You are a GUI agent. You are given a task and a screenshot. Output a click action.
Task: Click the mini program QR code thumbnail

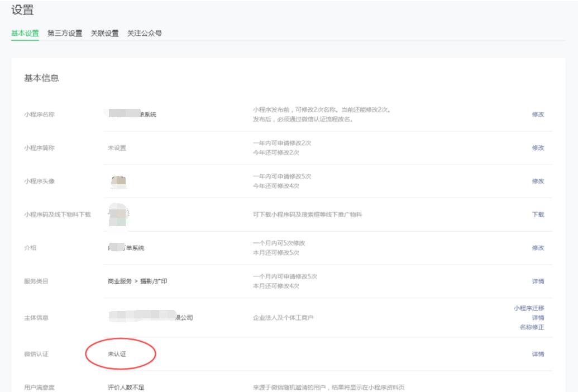(x=118, y=214)
